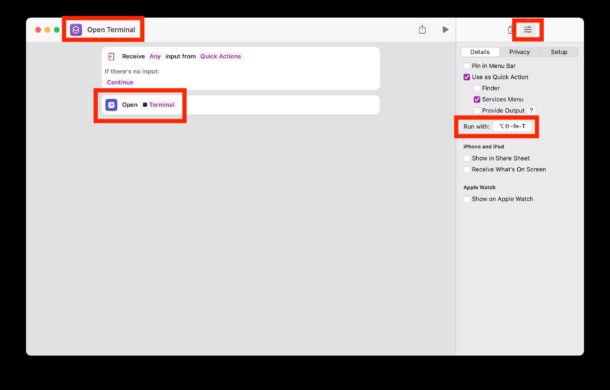Enable Pin in Menu Bar checkbox

pyautogui.click(x=467, y=66)
